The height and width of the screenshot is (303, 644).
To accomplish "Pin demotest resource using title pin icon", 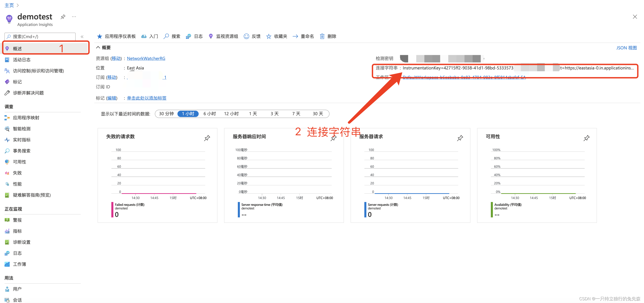I will point(63,17).
